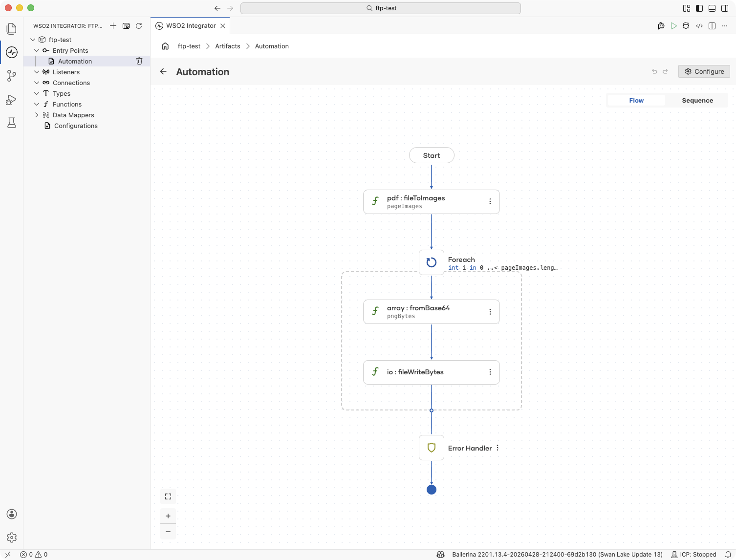Zoom out of the flow diagram
736x560 pixels.
point(168,532)
